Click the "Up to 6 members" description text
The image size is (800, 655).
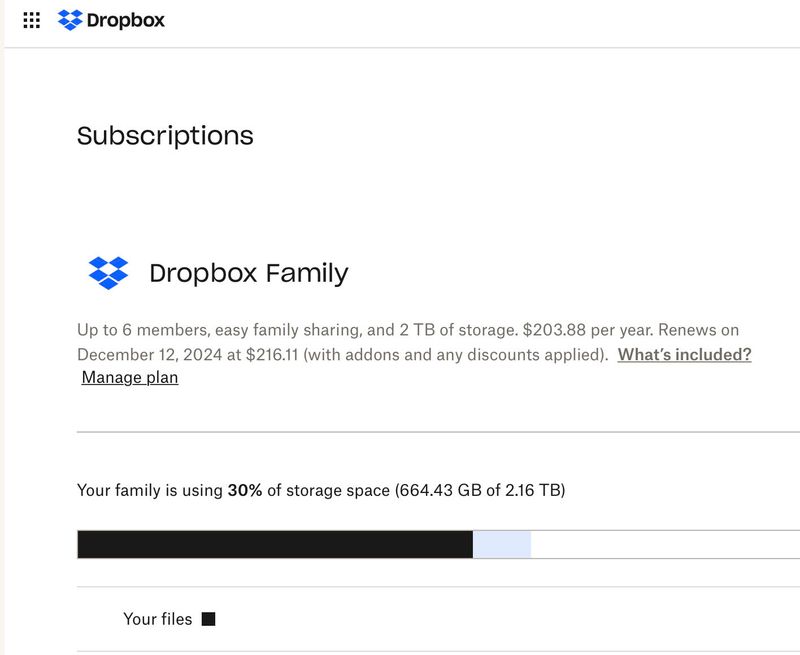(x=138, y=330)
